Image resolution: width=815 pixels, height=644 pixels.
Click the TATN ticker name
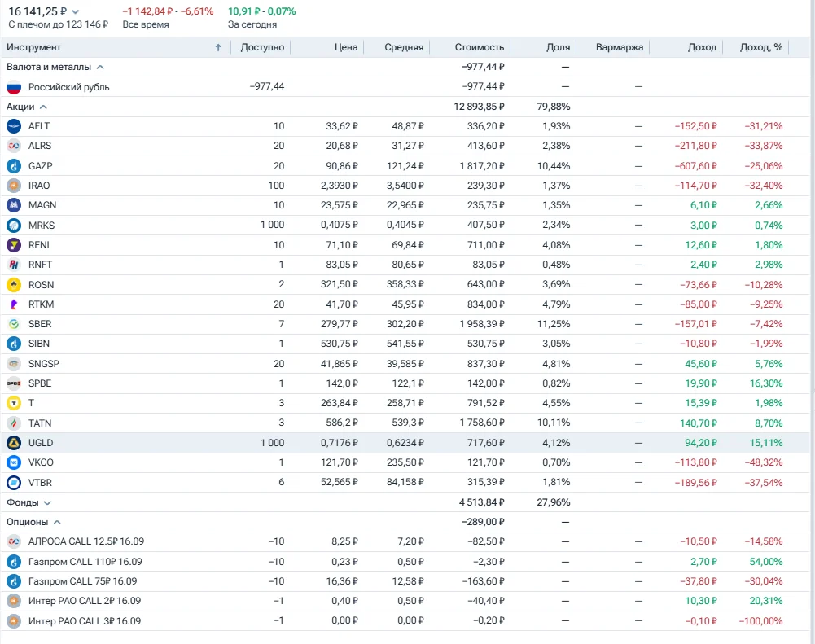40,423
